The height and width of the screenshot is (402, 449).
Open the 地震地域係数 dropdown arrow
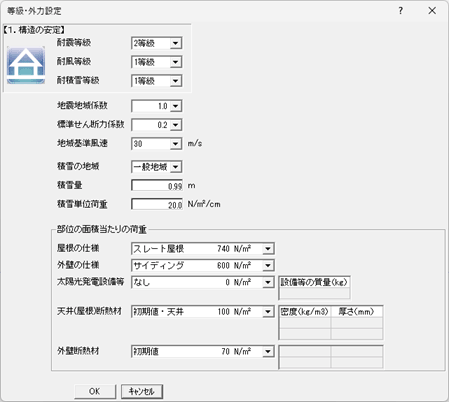pos(176,106)
